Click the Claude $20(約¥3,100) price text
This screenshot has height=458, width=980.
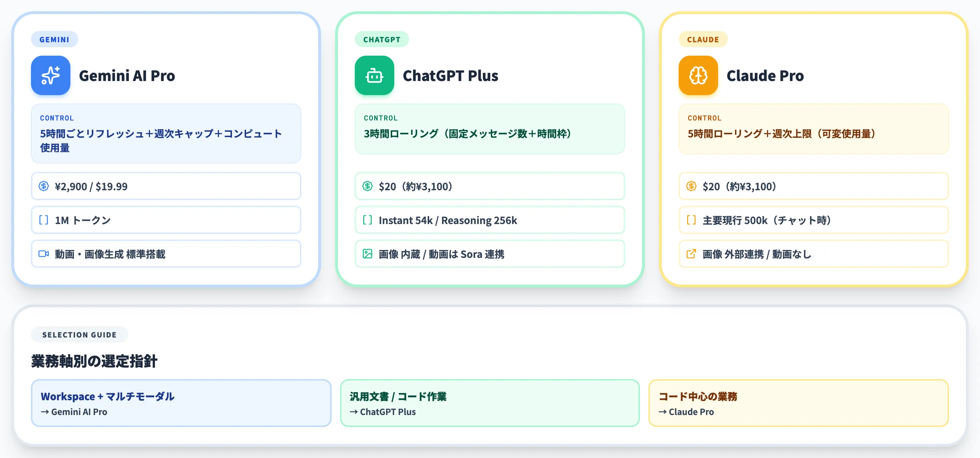tap(739, 187)
